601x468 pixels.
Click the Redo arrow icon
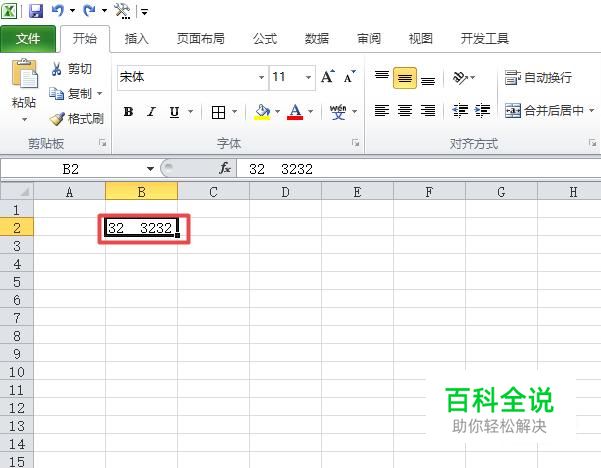[89, 10]
